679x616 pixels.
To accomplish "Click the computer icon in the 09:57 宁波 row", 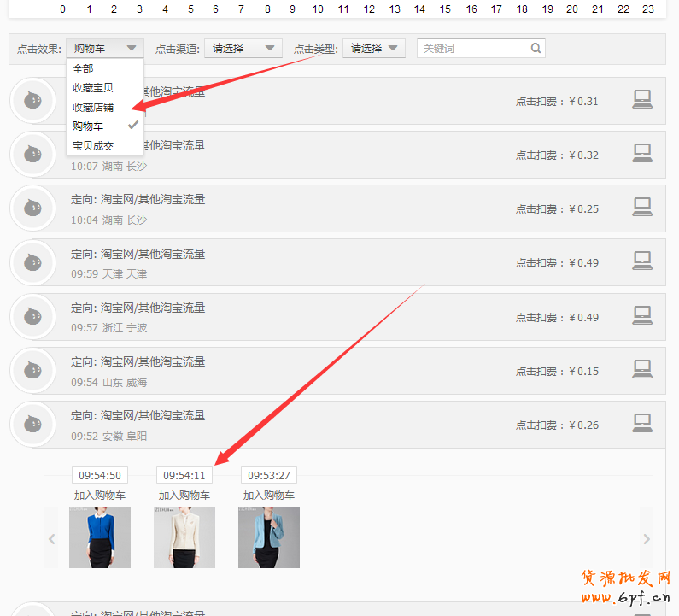I will (642, 315).
